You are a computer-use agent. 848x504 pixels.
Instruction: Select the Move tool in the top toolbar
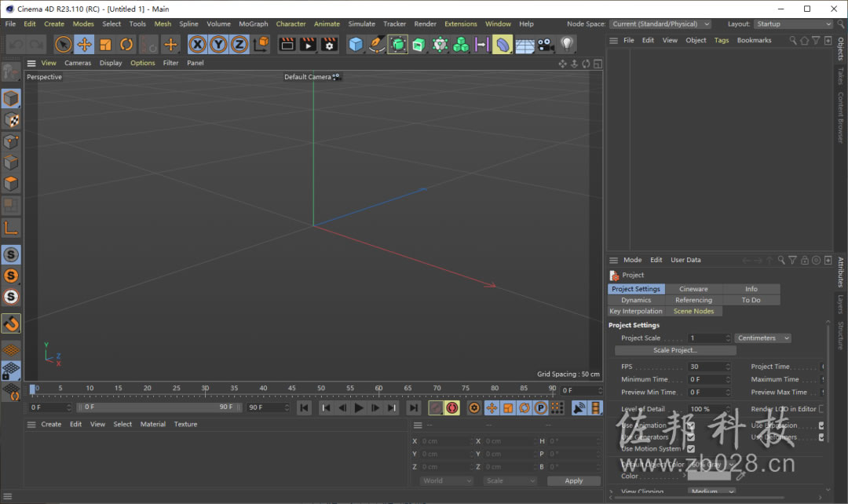pos(84,44)
